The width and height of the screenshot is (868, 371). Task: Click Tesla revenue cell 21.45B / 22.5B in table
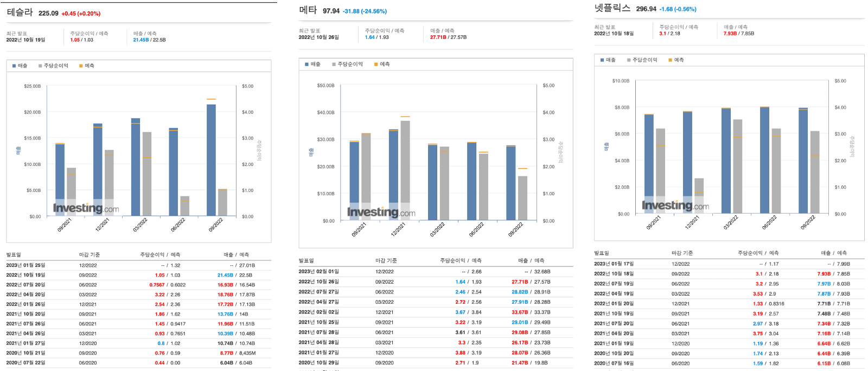[x=235, y=275]
